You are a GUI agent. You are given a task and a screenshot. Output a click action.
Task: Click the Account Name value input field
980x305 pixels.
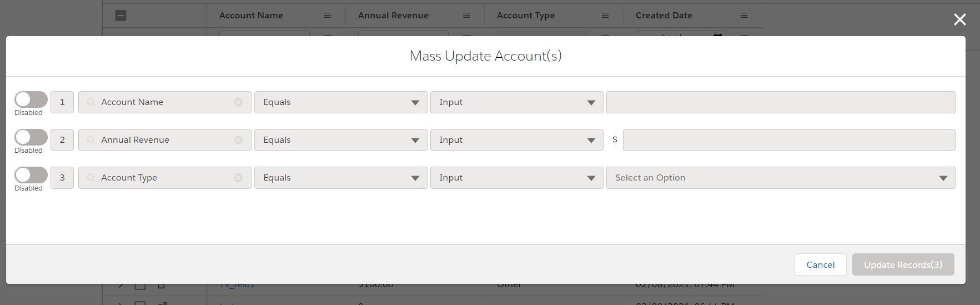780,102
